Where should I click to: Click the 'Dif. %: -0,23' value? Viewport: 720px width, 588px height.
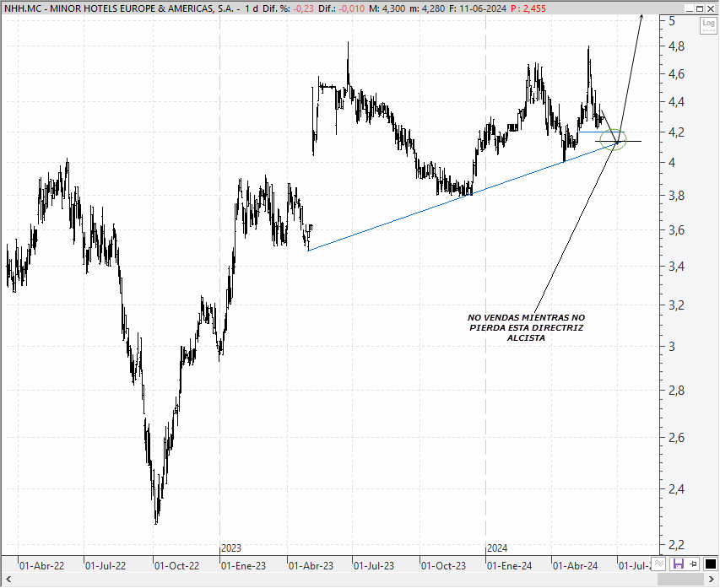(x=288, y=8)
